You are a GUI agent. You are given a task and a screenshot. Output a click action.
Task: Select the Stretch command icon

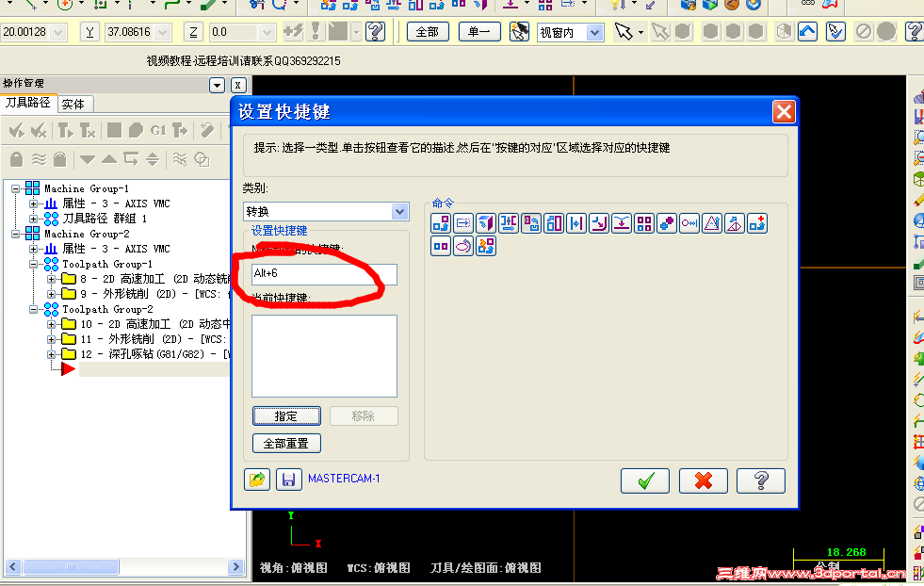coord(689,223)
